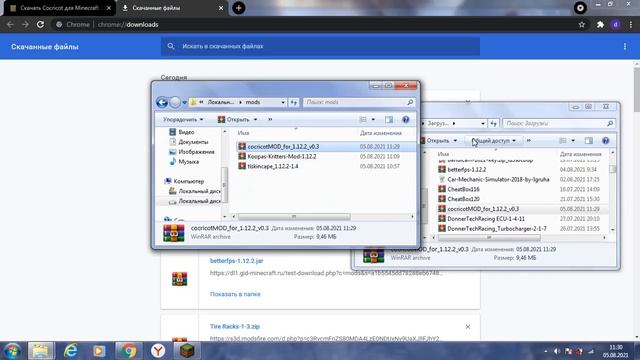Expand the mods address bar path dropdown
Viewport: 640px width, 360px height.
tap(283, 102)
